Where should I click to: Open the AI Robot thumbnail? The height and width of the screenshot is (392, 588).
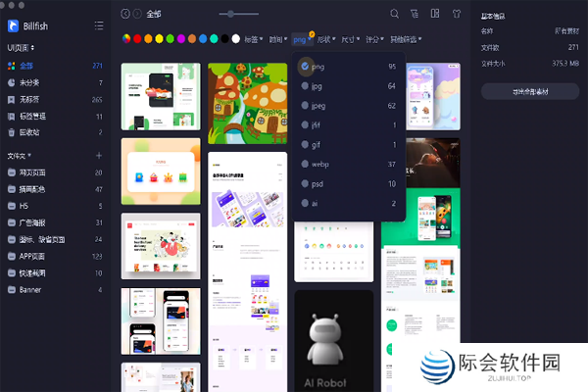pos(335,338)
